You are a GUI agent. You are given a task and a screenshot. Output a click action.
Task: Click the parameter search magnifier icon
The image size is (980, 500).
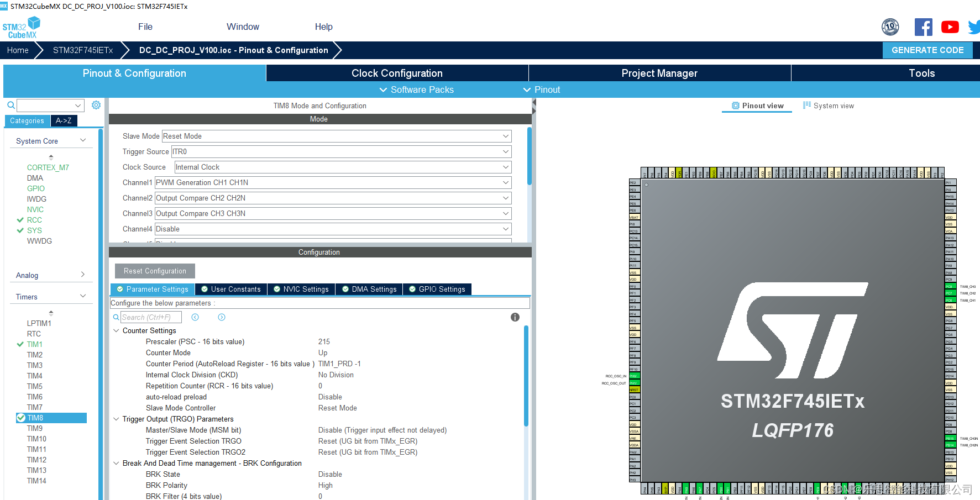116,317
